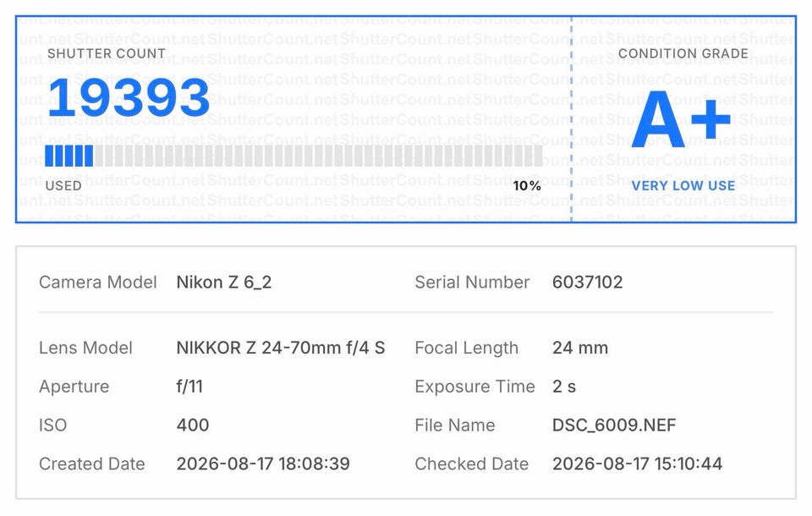Screen dimensions: 812x516
Task: Select the 24 mm focal length value
Action: tap(580, 348)
